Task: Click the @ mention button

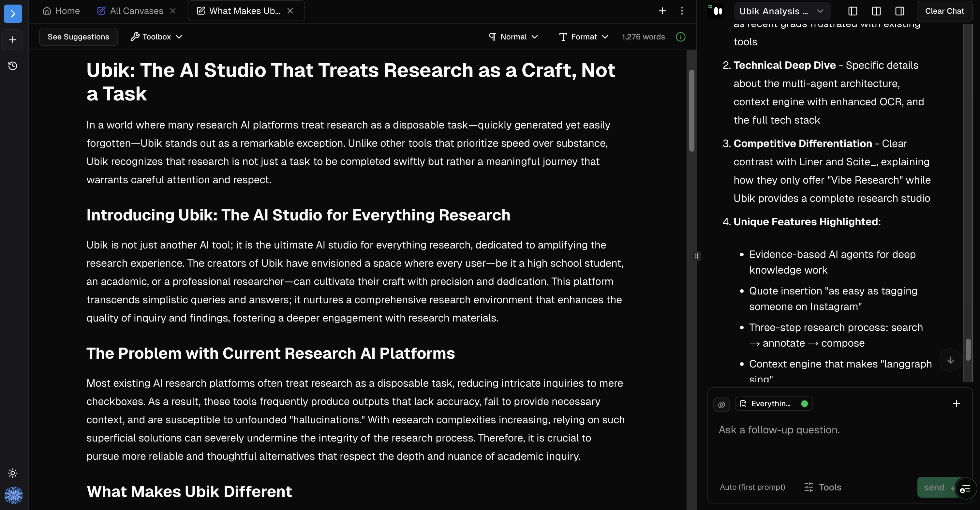Action: click(721, 404)
